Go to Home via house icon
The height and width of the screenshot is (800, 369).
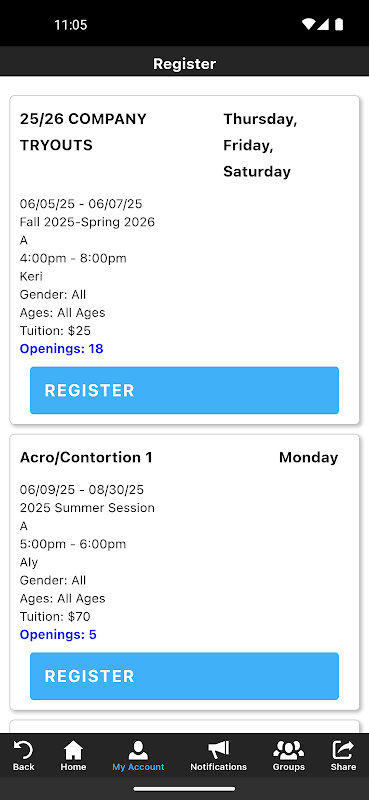point(73,751)
